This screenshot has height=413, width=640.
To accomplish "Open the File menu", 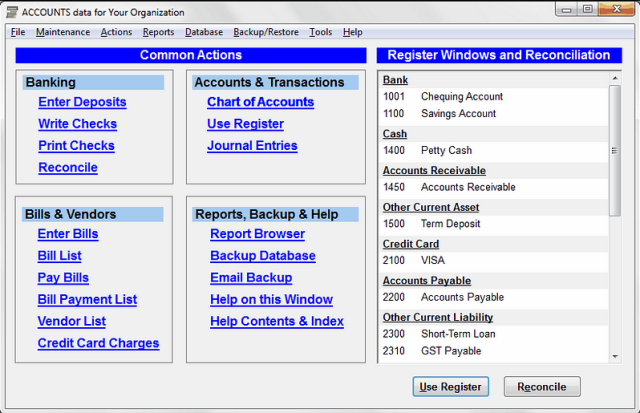I will coord(18,32).
